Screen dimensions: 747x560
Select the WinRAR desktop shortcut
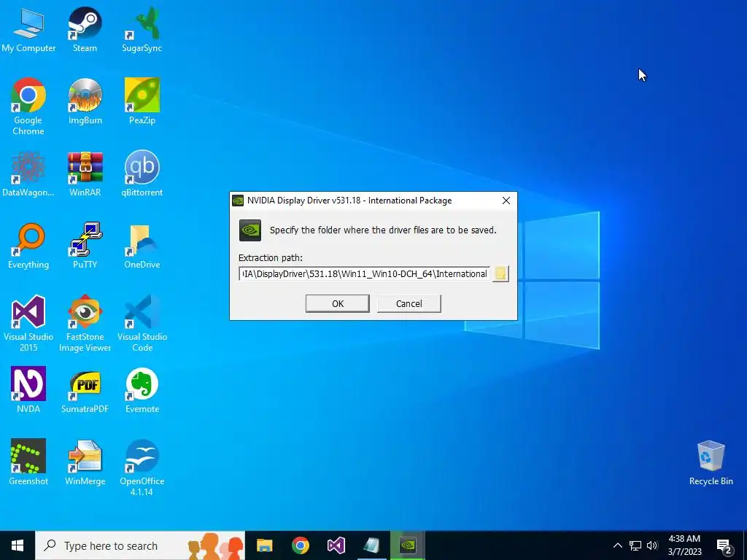pyautogui.click(x=85, y=174)
